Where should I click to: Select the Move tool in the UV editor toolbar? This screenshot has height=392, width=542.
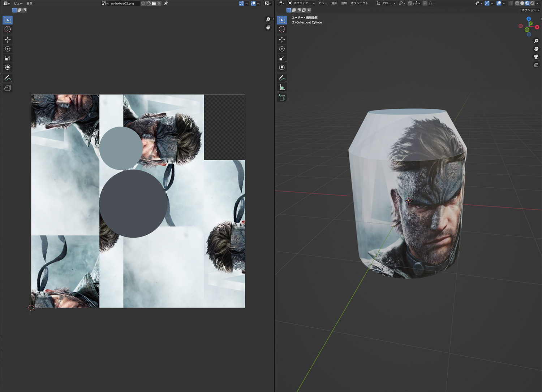pos(7,40)
